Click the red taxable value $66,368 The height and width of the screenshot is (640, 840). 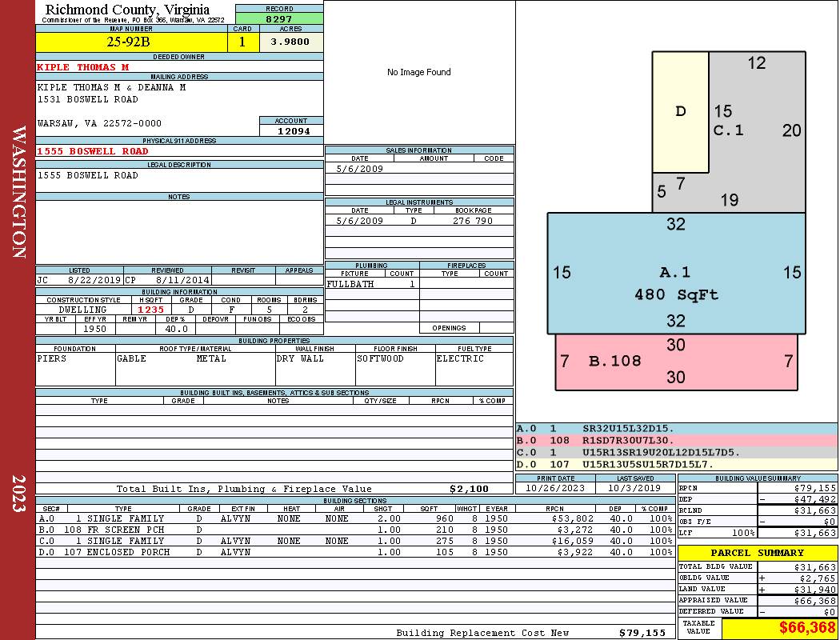click(806, 628)
